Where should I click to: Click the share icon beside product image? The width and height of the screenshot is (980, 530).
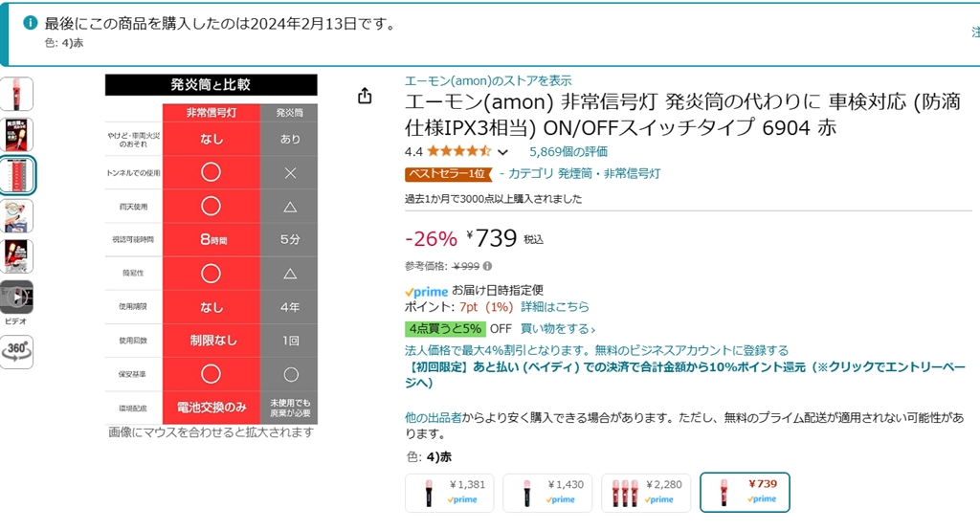pyautogui.click(x=365, y=96)
